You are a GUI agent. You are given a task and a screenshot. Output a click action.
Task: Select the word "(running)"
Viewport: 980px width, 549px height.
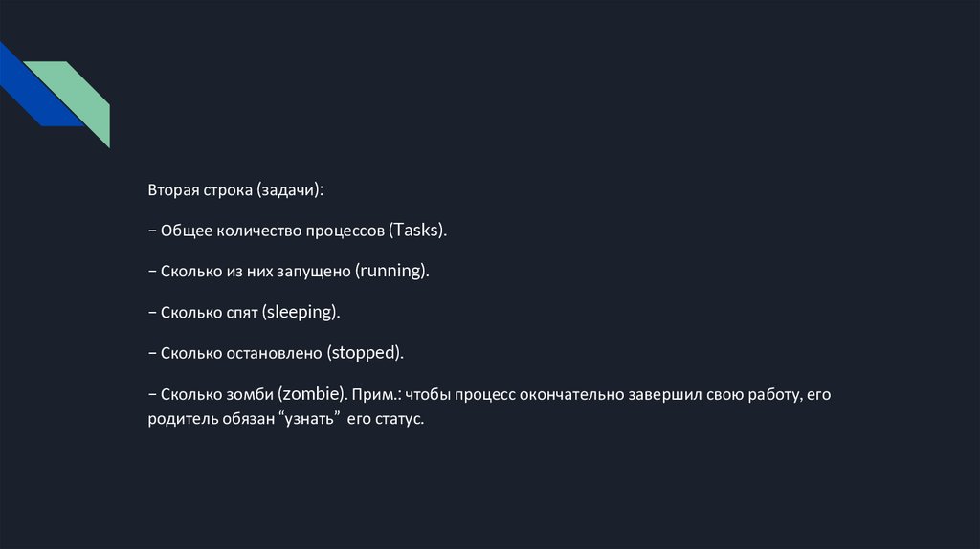click(x=391, y=272)
